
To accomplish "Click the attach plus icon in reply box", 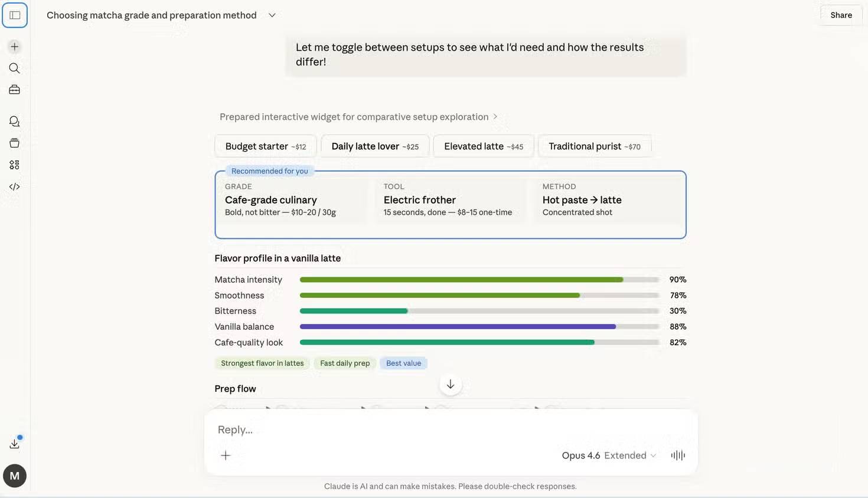I will pos(226,455).
